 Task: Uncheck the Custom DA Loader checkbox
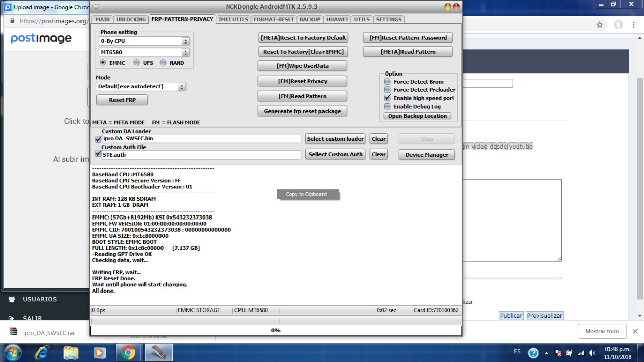pyautogui.click(x=98, y=139)
